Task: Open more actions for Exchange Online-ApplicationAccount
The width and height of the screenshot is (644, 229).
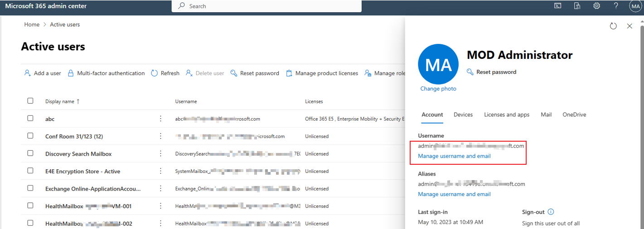Action: (160, 189)
